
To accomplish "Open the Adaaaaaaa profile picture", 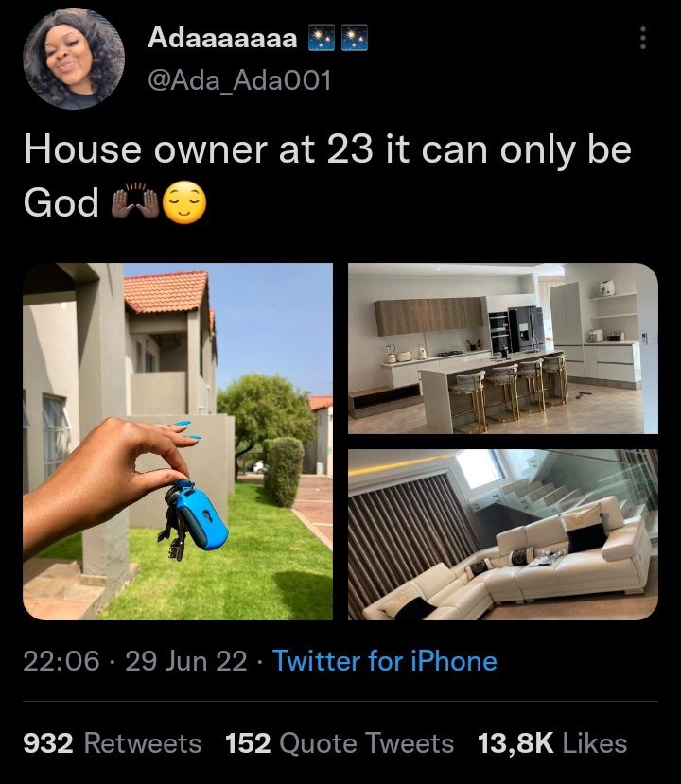I will pos(74,59).
